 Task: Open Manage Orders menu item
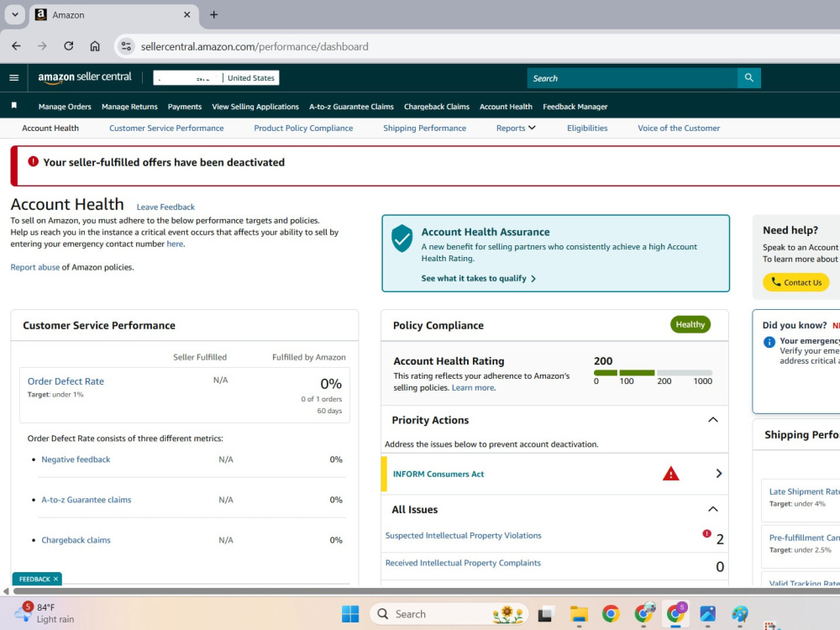tap(65, 107)
